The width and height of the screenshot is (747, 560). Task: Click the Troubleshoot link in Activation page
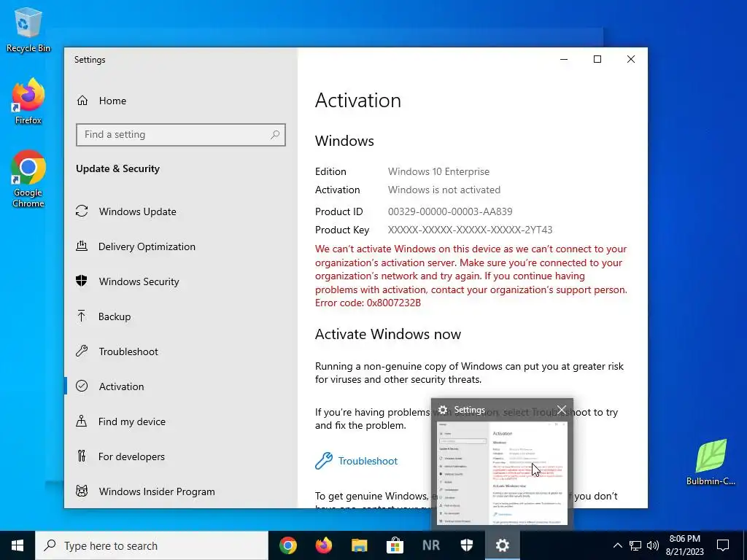point(368,461)
